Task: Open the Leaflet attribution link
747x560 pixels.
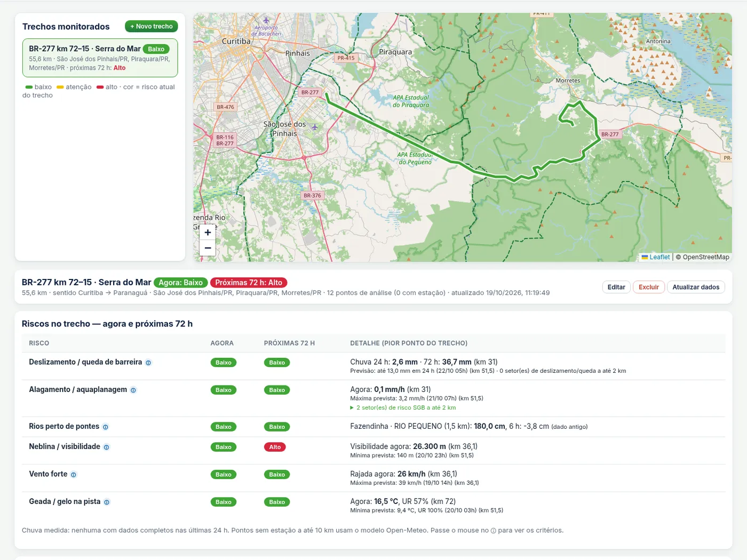Action: coord(656,257)
